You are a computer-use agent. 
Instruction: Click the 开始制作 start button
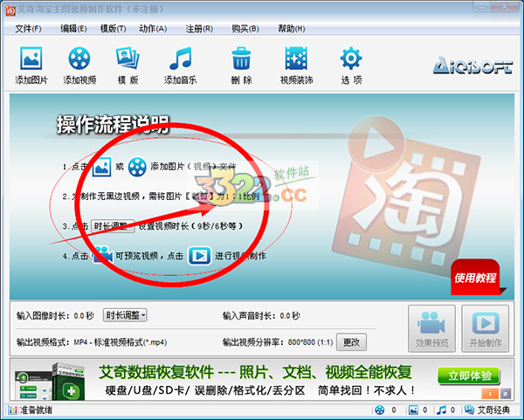tap(486, 328)
